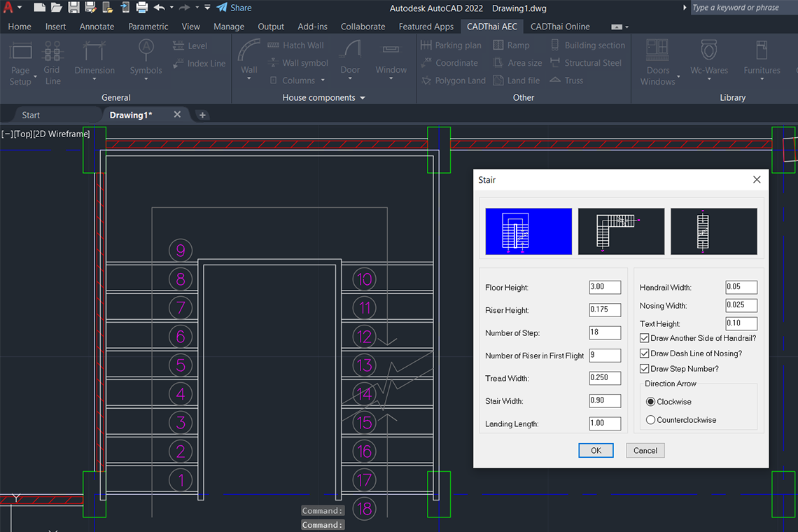Open the Page Setup tool

click(20, 64)
